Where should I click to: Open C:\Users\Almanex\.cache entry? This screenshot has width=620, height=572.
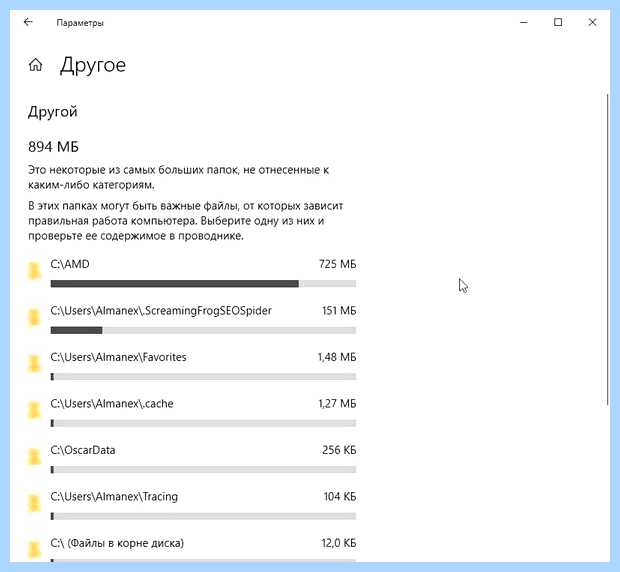coord(192,412)
